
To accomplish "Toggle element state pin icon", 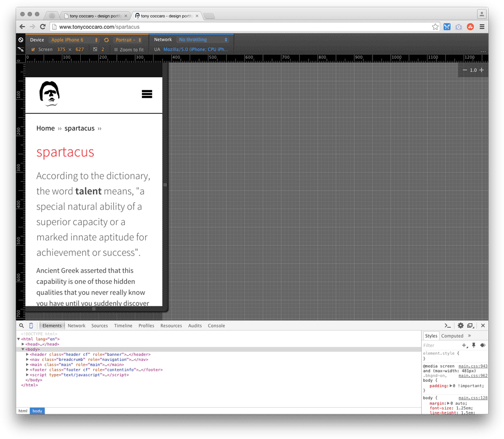I will click(474, 345).
